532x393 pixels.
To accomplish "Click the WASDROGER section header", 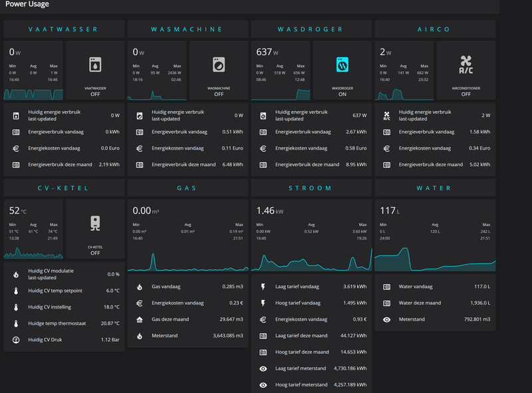I will coord(311,29).
